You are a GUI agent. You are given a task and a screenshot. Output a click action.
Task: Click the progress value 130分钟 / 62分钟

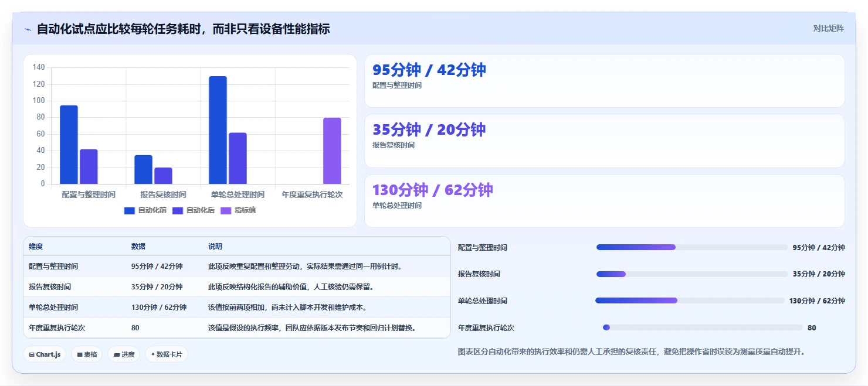pyautogui.click(x=817, y=301)
